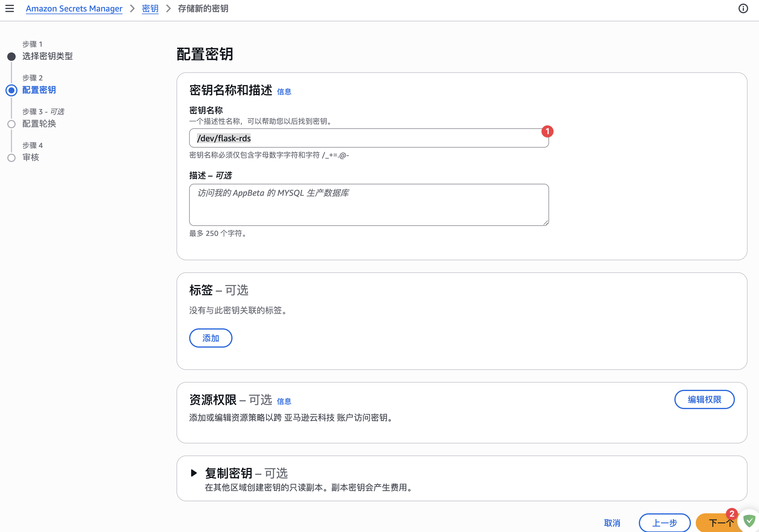Go to 密钥 breadcrumb link
This screenshot has width=759, height=532.
point(150,9)
